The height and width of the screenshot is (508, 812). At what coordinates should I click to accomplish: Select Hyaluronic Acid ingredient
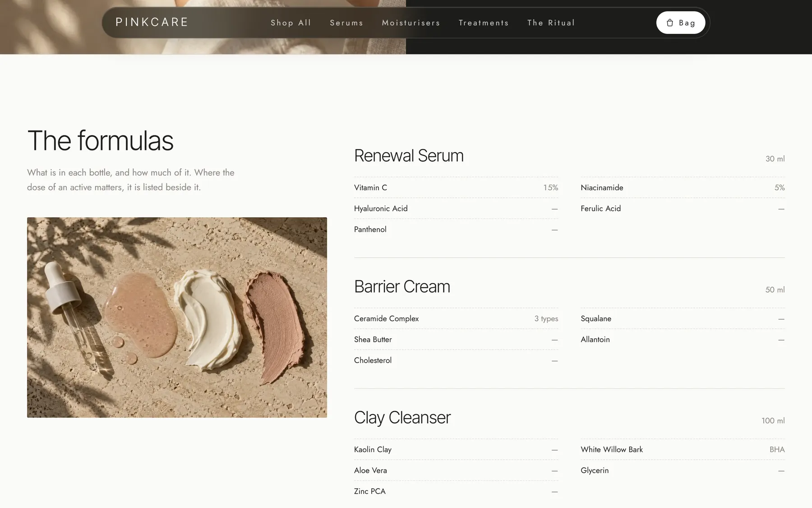(x=381, y=208)
